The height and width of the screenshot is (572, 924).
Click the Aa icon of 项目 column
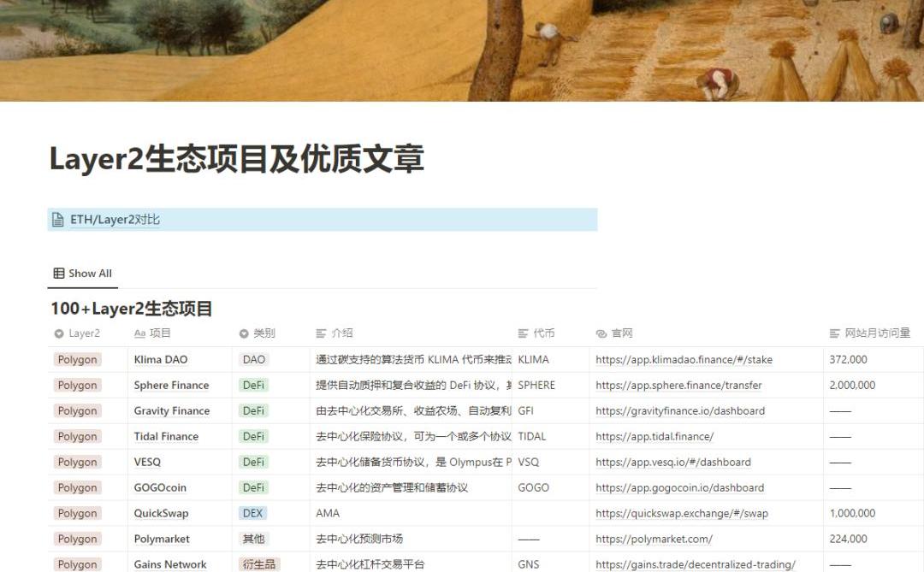point(139,333)
